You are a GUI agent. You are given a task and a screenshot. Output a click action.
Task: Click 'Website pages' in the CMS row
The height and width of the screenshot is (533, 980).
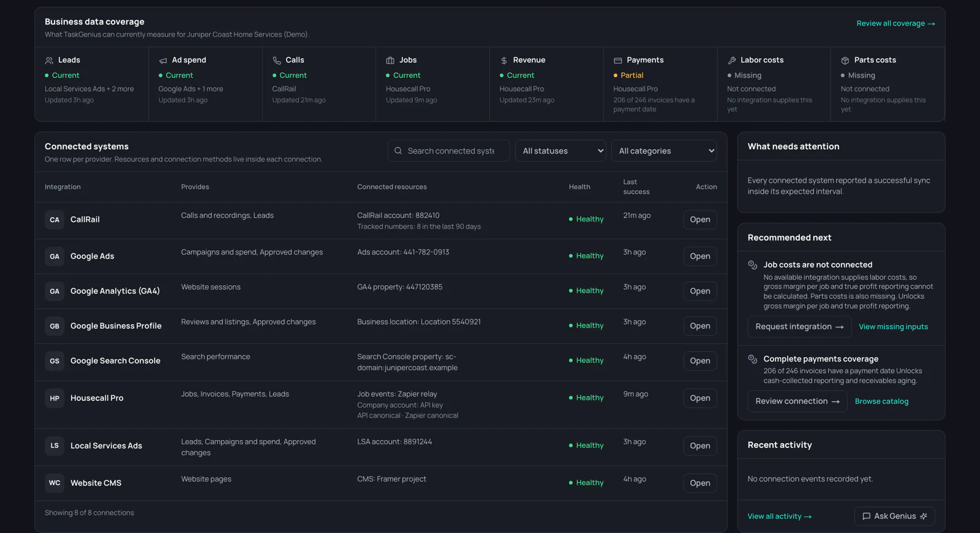point(206,479)
